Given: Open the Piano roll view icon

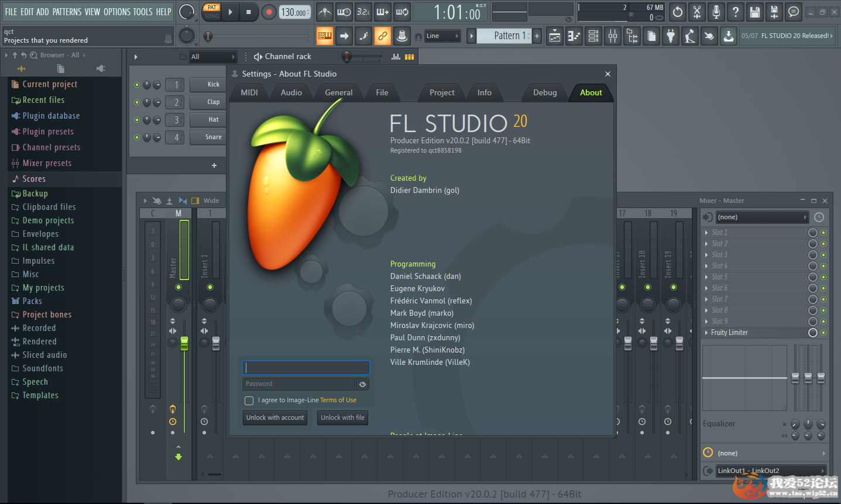Looking at the screenshot, I should click(574, 36).
